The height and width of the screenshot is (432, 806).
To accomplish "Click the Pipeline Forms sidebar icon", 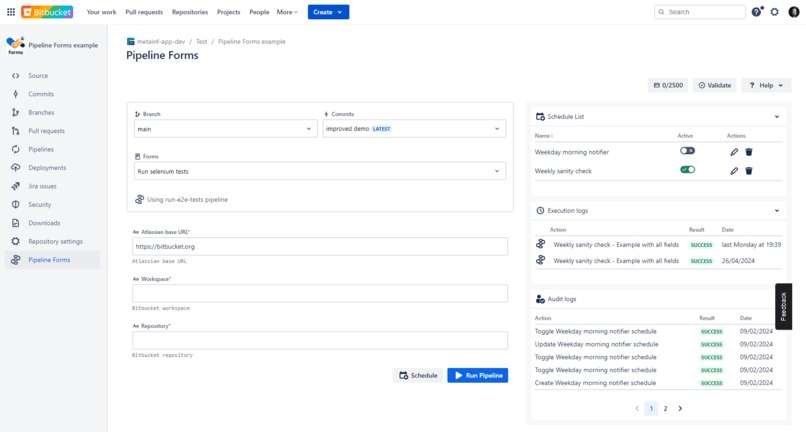I will [x=15, y=260].
